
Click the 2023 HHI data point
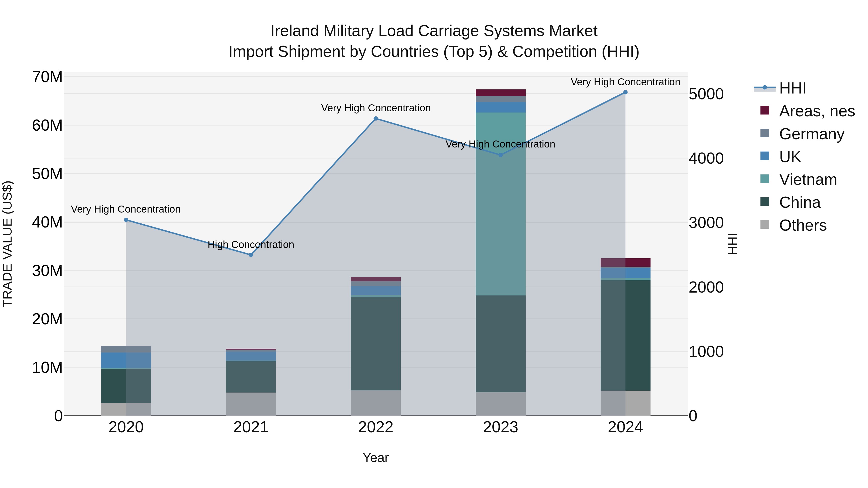click(500, 155)
